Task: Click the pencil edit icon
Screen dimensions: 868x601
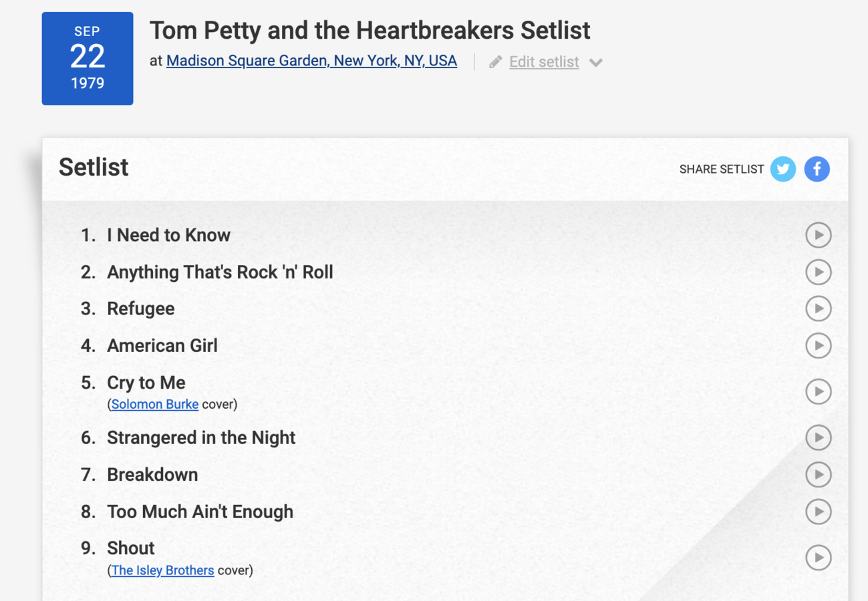Action: pos(494,61)
